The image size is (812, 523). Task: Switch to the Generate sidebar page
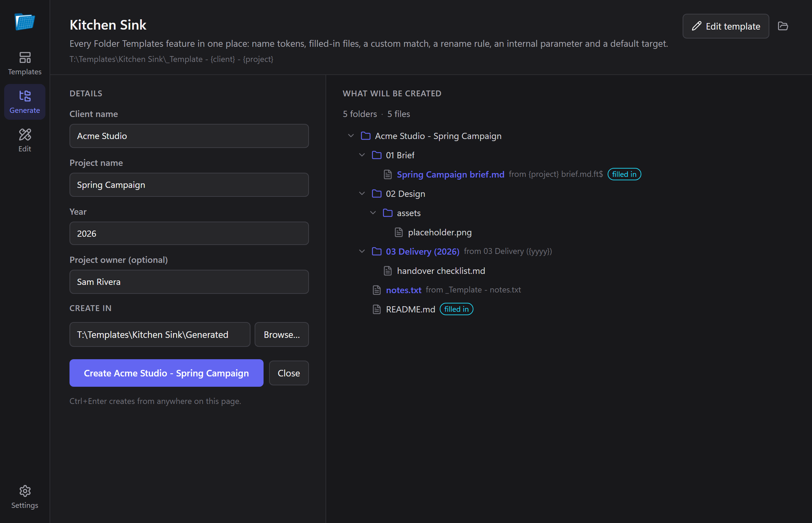25,102
